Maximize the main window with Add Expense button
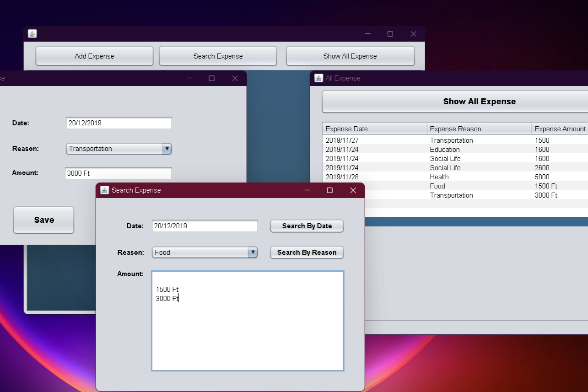Viewport: 588px width, 392px height. [x=390, y=34]
